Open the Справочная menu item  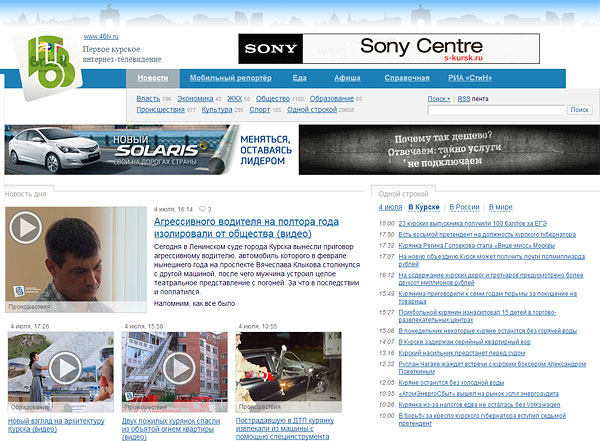(407, 78)
